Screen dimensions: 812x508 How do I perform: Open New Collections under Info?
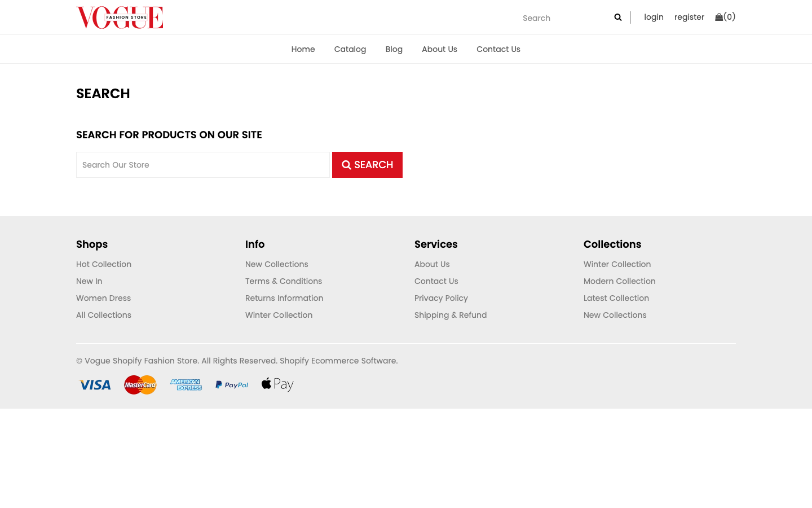coord(277,264)
